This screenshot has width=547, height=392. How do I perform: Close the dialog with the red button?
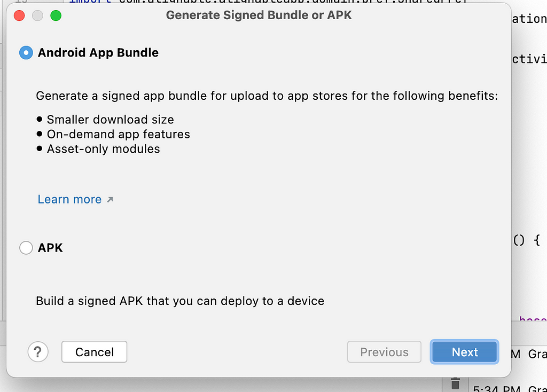tap(19, 15)
